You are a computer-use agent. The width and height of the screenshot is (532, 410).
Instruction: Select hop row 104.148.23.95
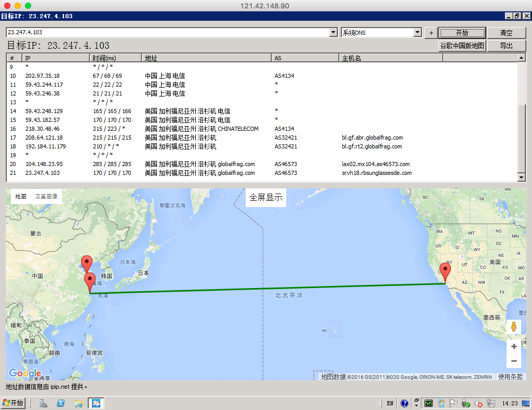(262, 164)
